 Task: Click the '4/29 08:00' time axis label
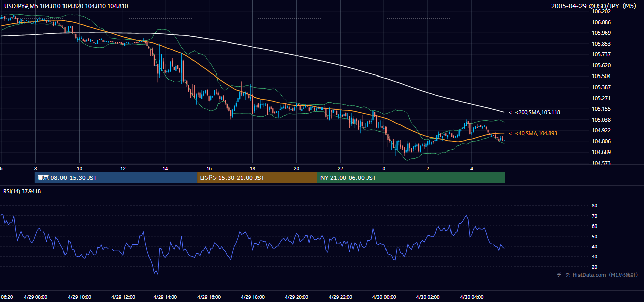[x=36, y=297]
